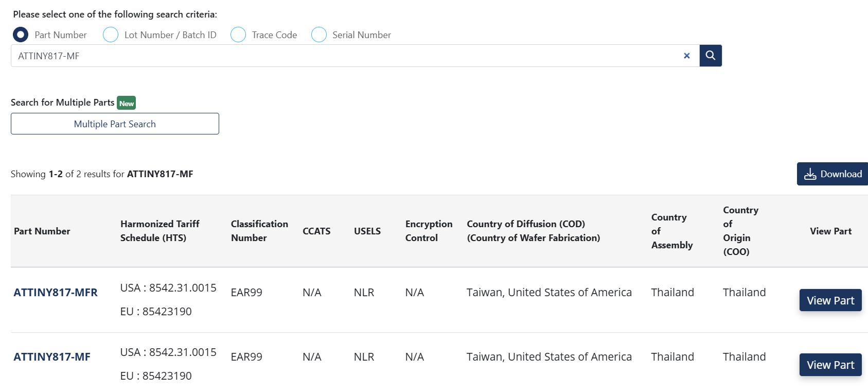The height and width of the screenshot is (391, 868).
Task: Click the green New badge
Action: click(127, 103)
